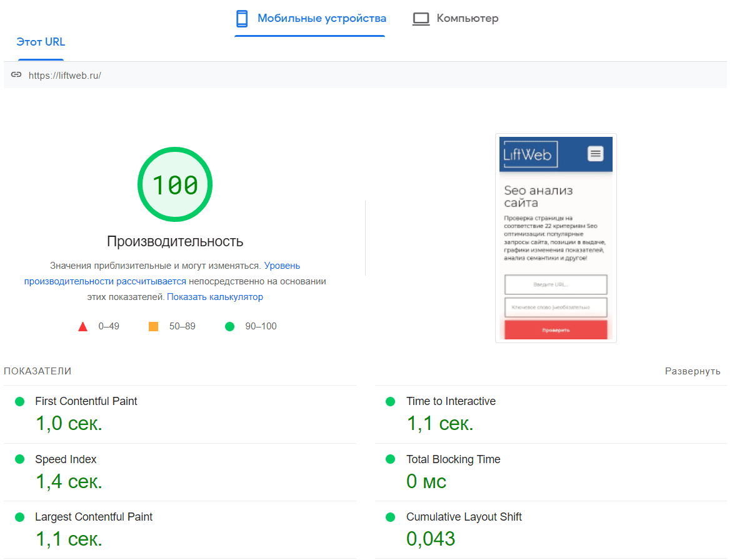The height and width of the screenshot is (560, 732).
Task: Switch to Мобильные устройства tab
Action: (x=321, y=19)
